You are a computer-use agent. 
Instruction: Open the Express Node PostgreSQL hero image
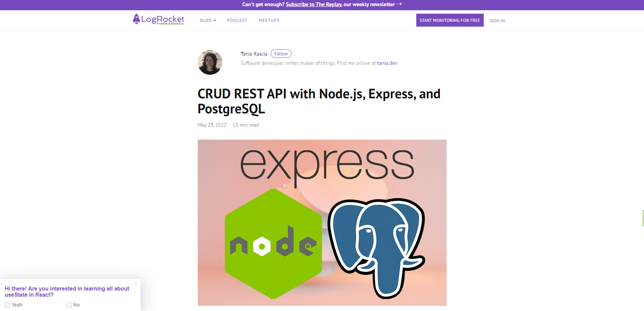click(322, 223)
